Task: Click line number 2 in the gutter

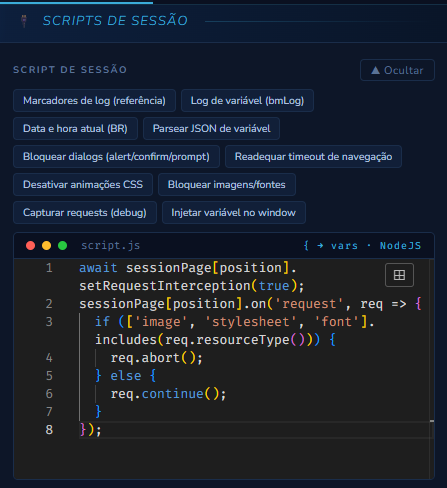Action: click(x=49, y=304)
